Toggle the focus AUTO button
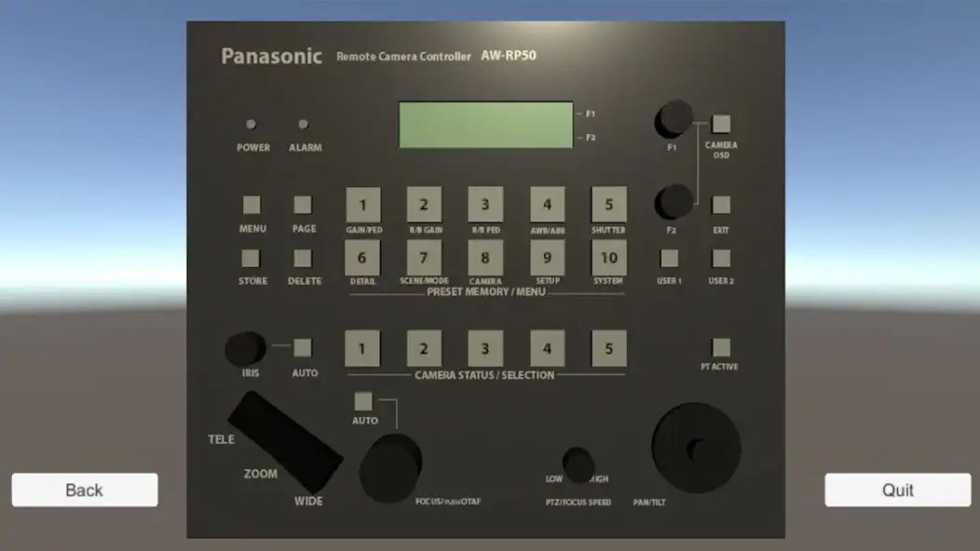Screen dimensions: 980x551 [x=363, y=401]
